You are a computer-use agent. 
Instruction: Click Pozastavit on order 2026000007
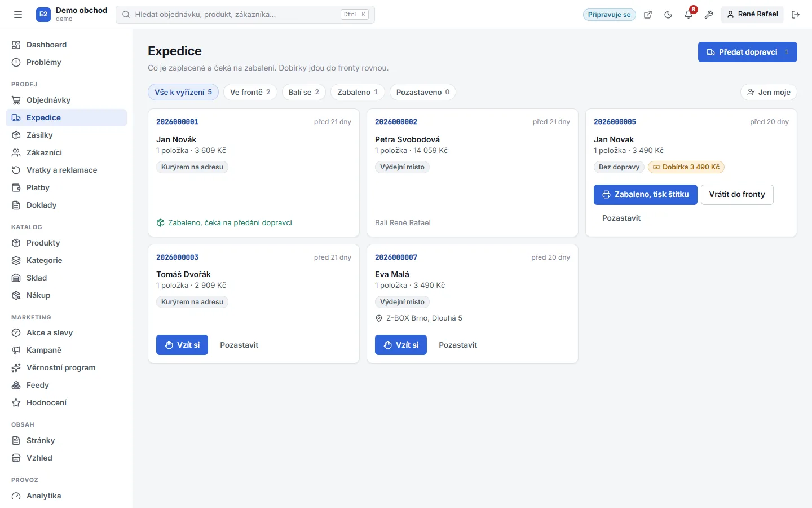458,345
